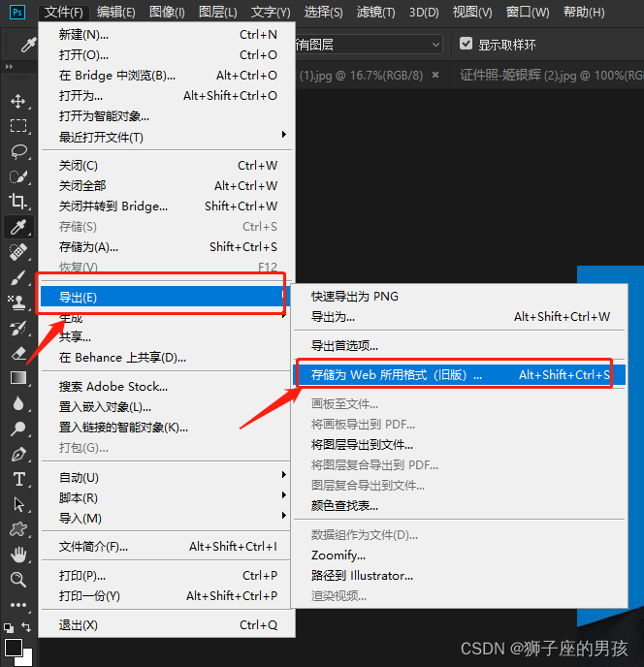The image size is (644, 667).
Task: Open the 图像(I) menu
Action: 167,12
